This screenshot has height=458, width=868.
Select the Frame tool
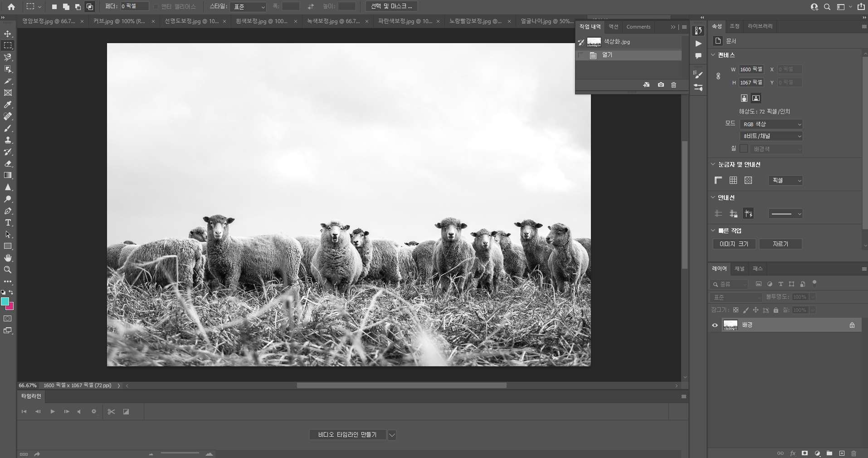click(8, 93)
